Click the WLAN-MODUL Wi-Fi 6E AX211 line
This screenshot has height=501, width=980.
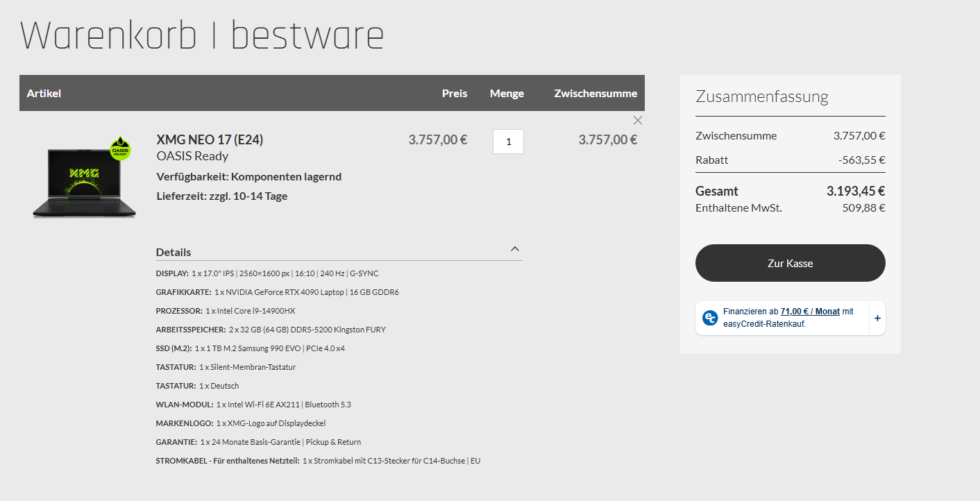253,405
